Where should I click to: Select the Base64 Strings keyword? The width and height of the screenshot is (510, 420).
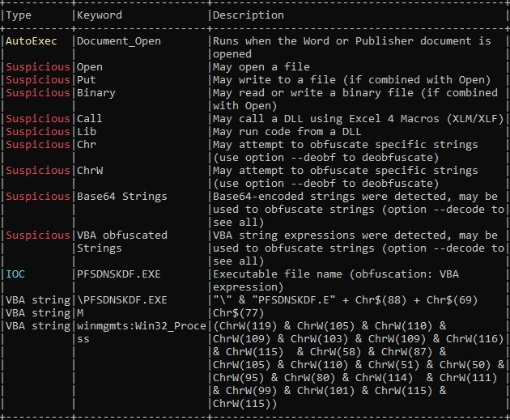121,196
